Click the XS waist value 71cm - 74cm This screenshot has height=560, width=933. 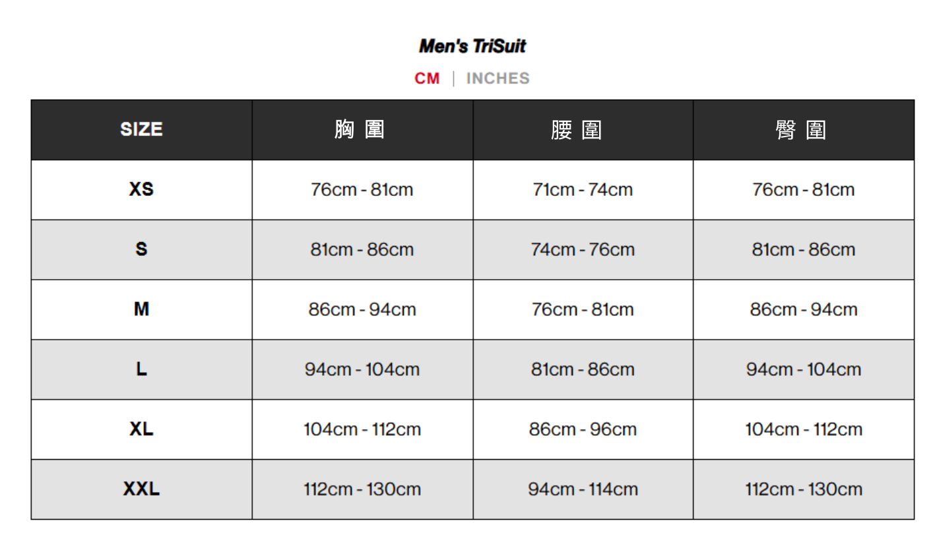tap(583, 190)
